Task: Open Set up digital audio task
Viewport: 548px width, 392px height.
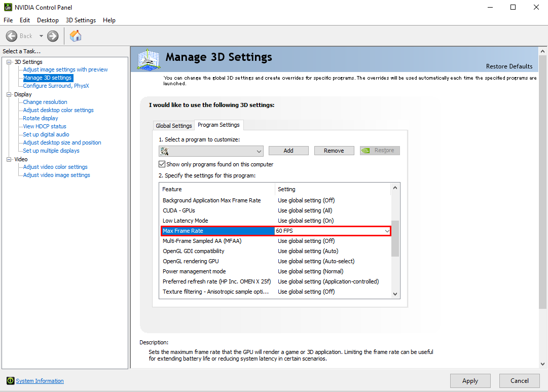Action: click(x=46, y=134)
